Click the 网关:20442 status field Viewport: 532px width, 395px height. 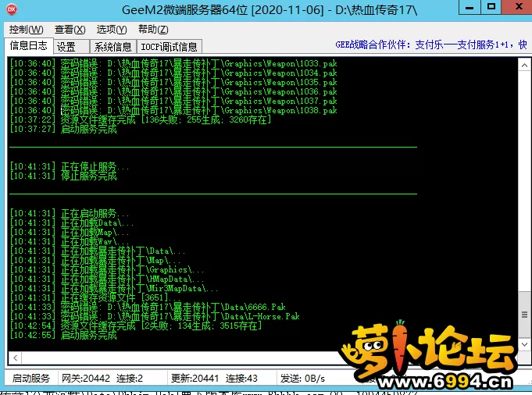(84, 379)
